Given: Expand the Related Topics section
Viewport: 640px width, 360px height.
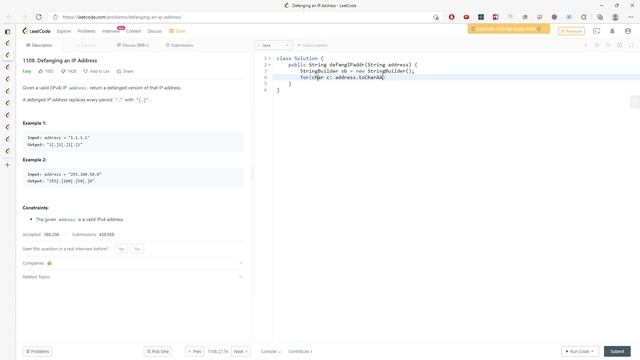Looking at the screenshot, I should [133, 277].
